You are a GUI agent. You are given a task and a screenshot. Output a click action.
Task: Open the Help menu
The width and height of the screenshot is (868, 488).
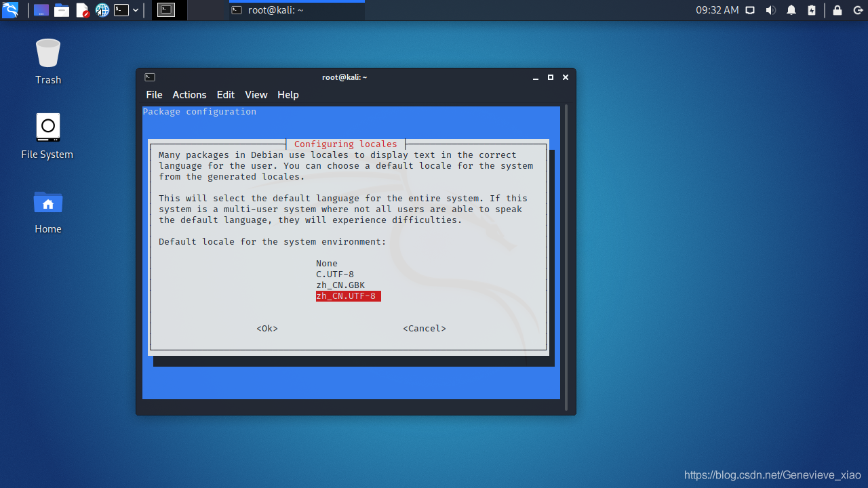(288, 95)
